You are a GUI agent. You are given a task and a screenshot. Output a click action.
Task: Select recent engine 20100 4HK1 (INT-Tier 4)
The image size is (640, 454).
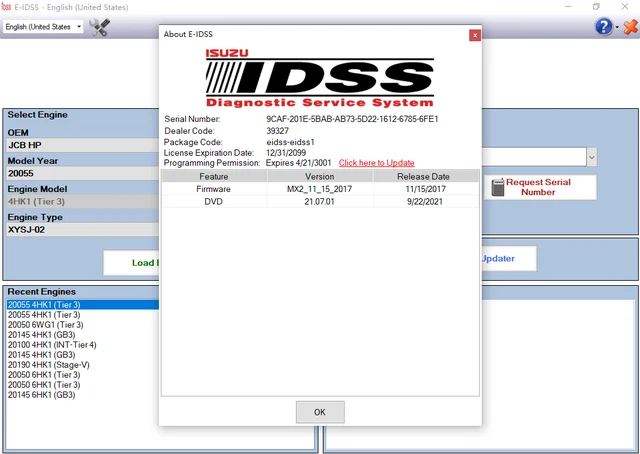coord(52,345)
